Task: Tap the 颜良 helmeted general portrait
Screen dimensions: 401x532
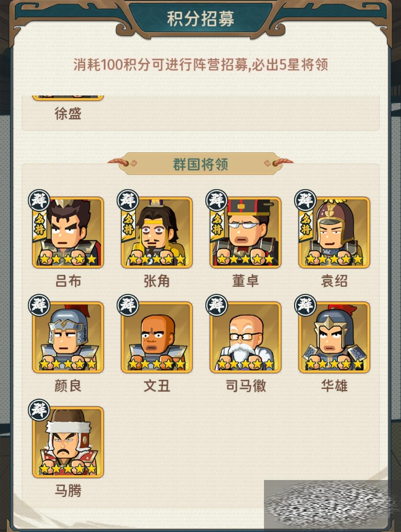Action: (x=68, y=337)
